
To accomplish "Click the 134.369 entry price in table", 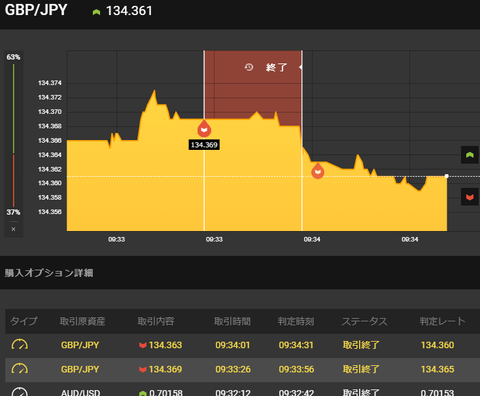I will 165,369.
